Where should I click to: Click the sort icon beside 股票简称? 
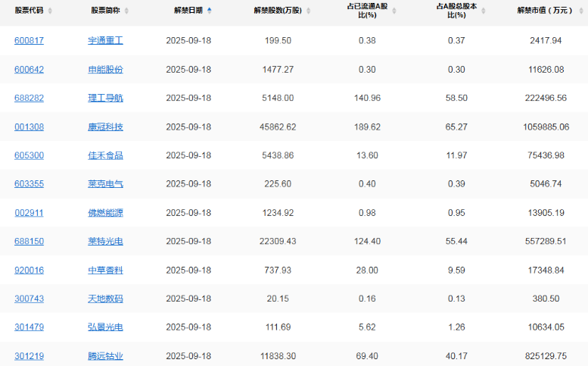coord(126,11)
